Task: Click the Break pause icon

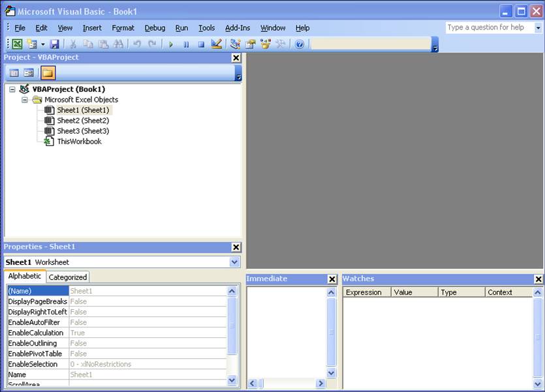Action: pos(186,44)
